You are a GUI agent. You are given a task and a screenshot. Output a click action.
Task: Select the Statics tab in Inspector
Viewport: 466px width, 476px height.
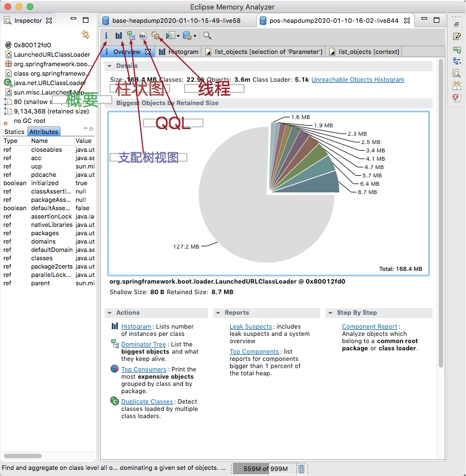point(14,132)
